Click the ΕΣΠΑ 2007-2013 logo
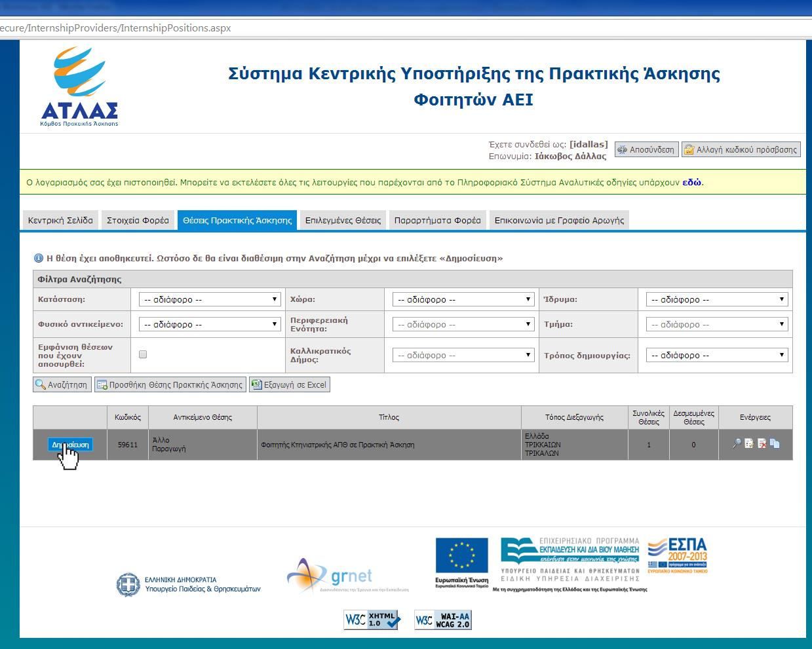This screenshot has height=649, width=812. (x=678, y=556)
